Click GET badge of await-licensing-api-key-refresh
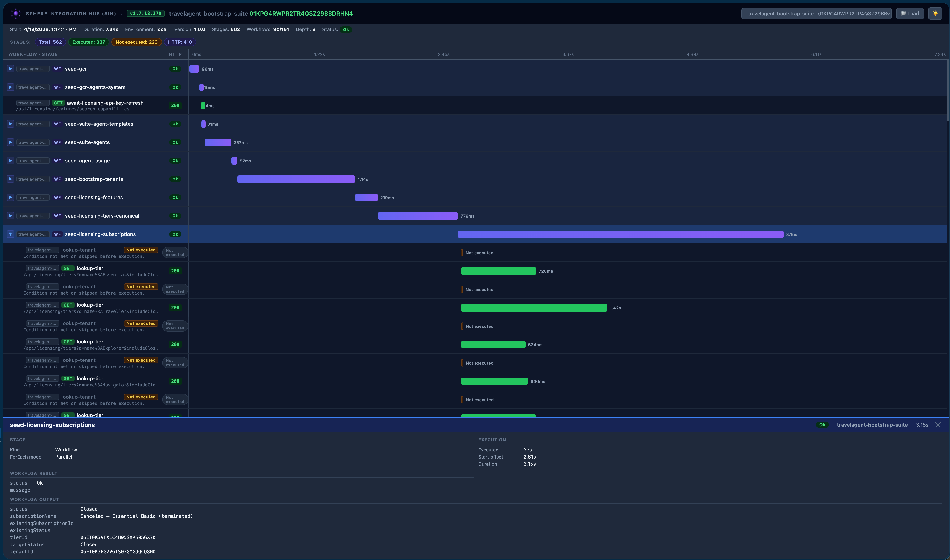Image resolution: width=950 pixels, height=560 pixels. coord(58,103)
